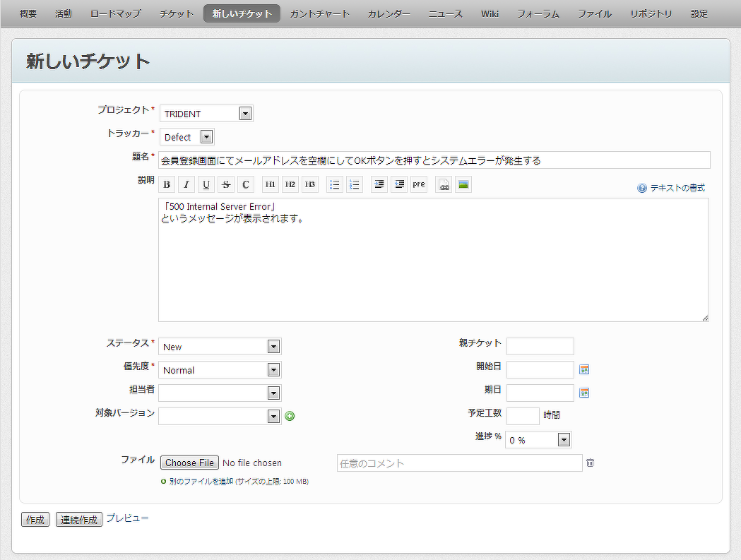Apply strikethrough formatting in the toolbar
The image size is (741, 560).
225,184
